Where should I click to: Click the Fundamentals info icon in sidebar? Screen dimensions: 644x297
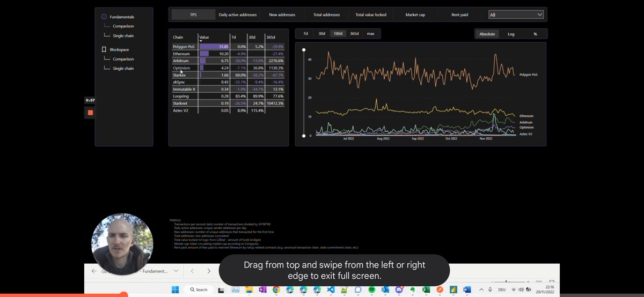click(x=104, y=17)
